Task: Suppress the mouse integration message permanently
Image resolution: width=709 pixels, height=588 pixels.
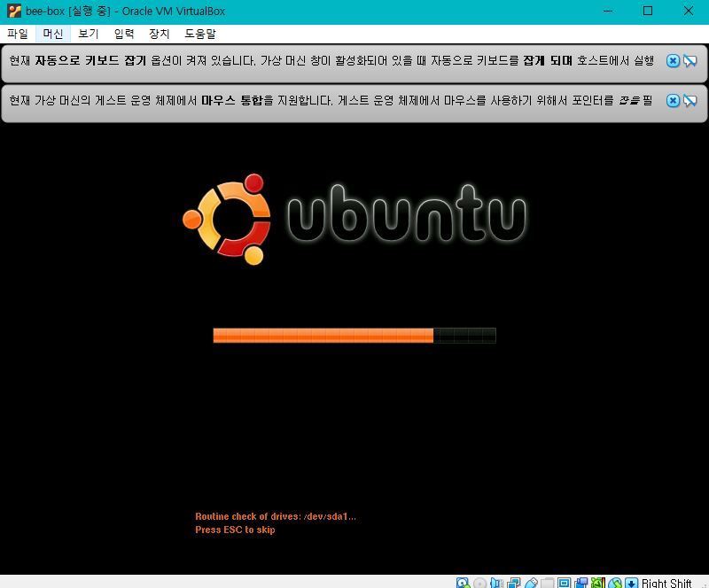Action: 690,100
